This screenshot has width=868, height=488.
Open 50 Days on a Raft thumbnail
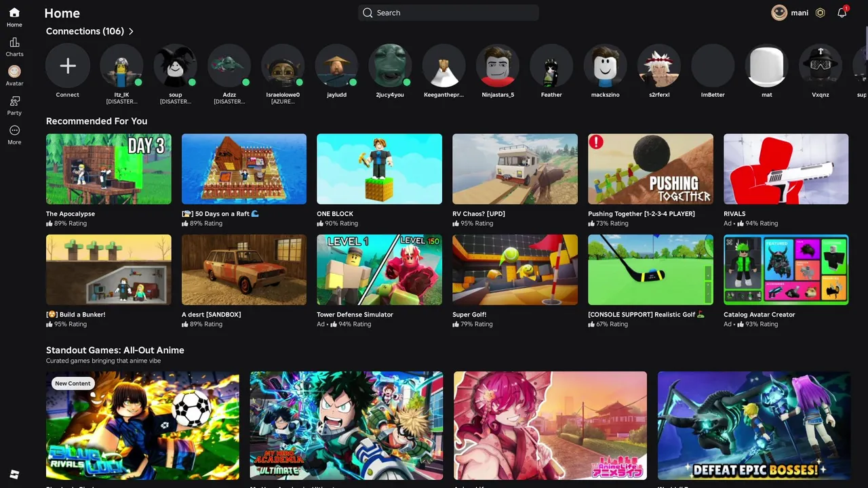click(244, 169)
